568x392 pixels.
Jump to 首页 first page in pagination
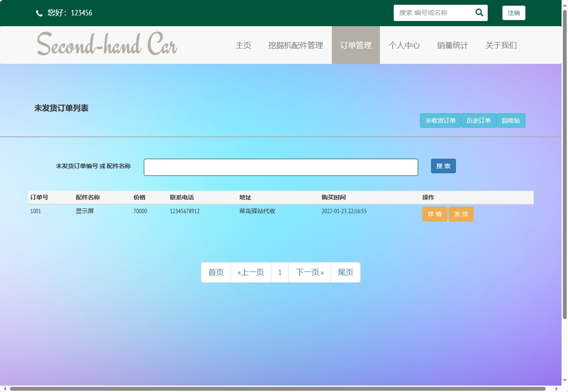click(216, 272)
